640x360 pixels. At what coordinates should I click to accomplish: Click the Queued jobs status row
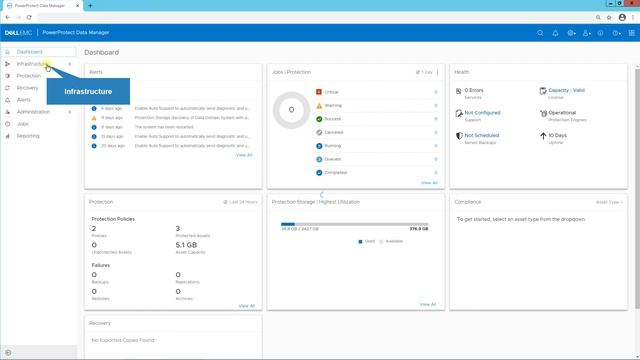377,159
